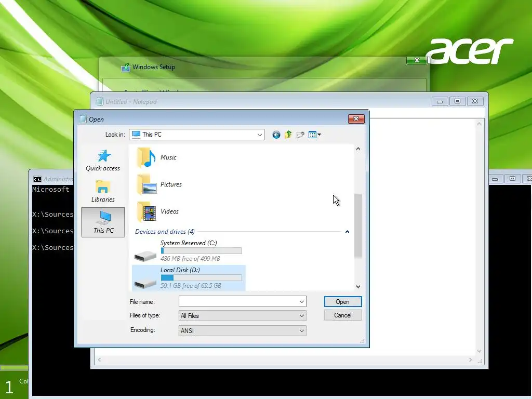The image size is (532, 399).
Task: Select Quick access in places bar
Action: click(x=103, y=161)
